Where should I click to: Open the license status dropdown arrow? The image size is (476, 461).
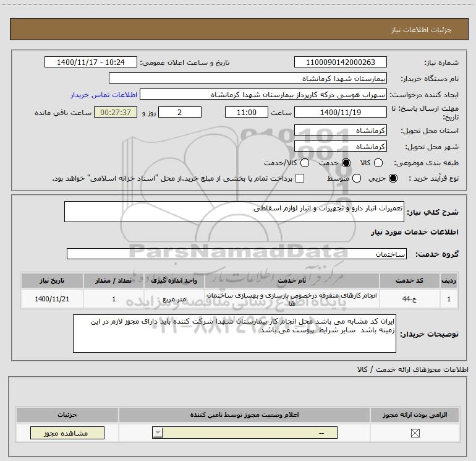coord(158,433)
